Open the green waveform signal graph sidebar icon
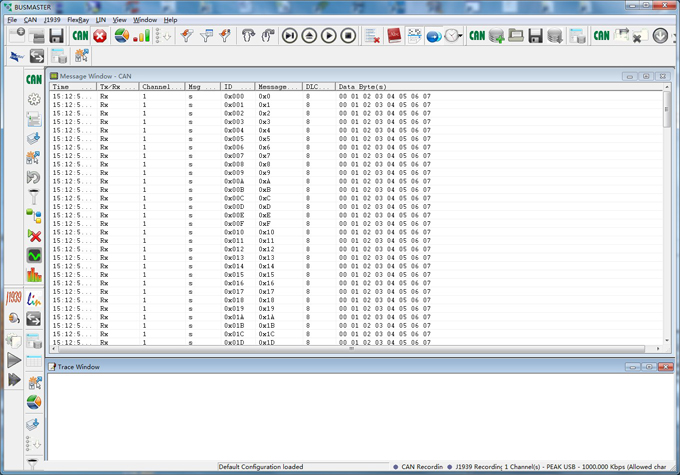Screen dimensions: 680x475 point(34,256)
